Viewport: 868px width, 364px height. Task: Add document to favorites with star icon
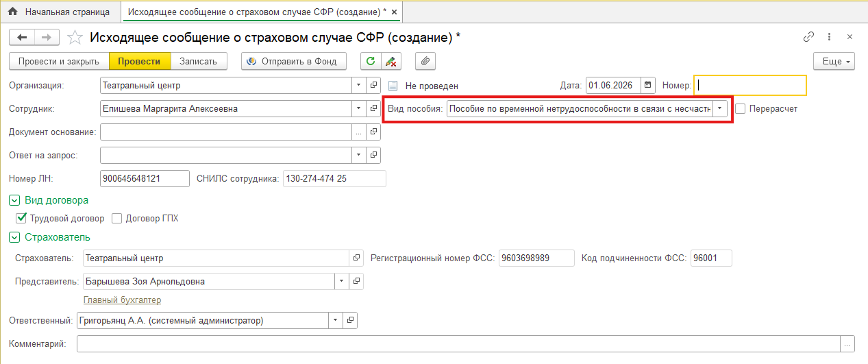75,37
